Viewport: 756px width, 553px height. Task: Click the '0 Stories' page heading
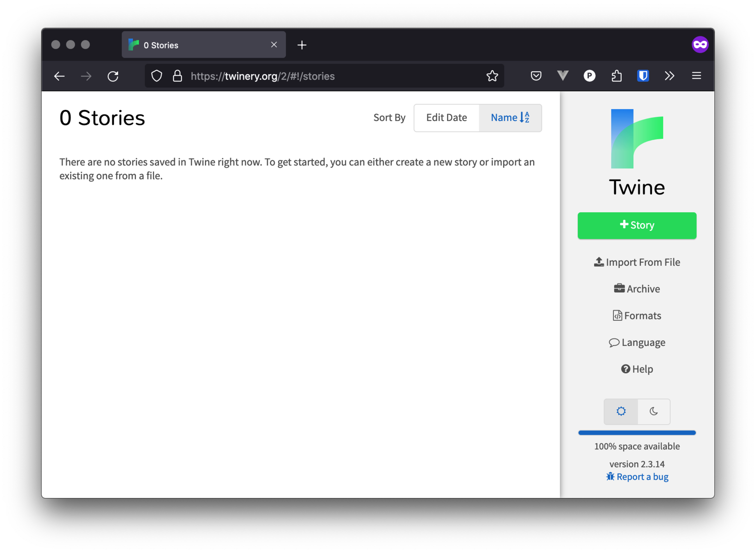102,118
